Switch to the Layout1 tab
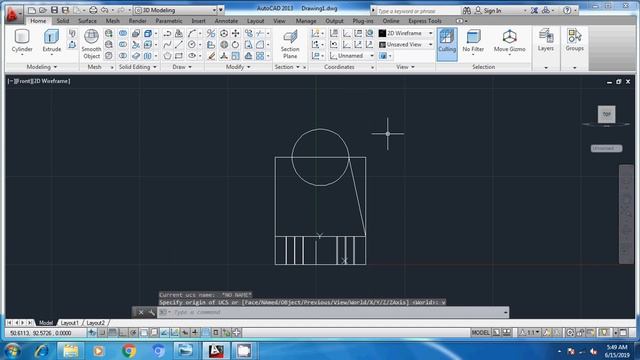Screen dimensions: 640x360 (69, 323)
